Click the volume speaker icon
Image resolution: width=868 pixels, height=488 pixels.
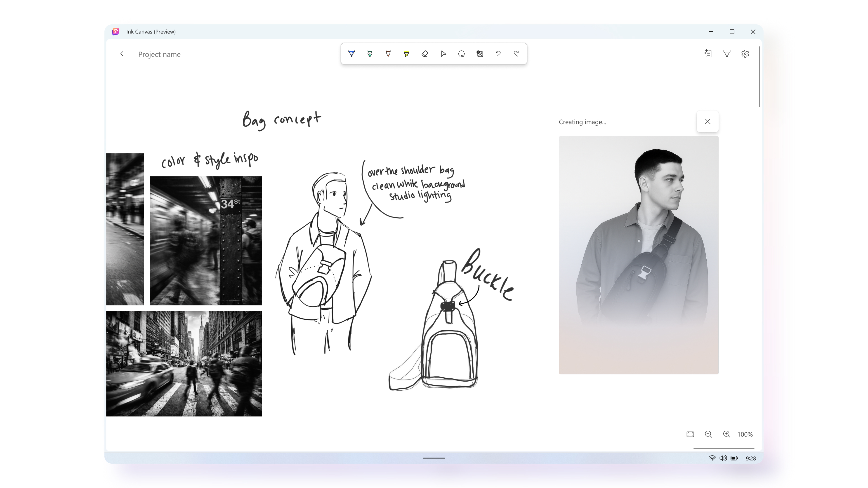[723, 458]
